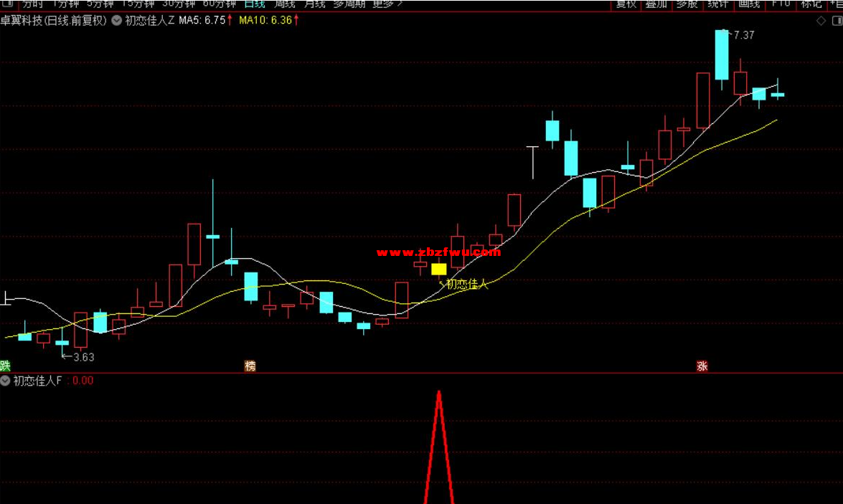Switch to the 30分钟 period tab
The image size is (843, 504).
pyautogui.click(x=179, y=4)
